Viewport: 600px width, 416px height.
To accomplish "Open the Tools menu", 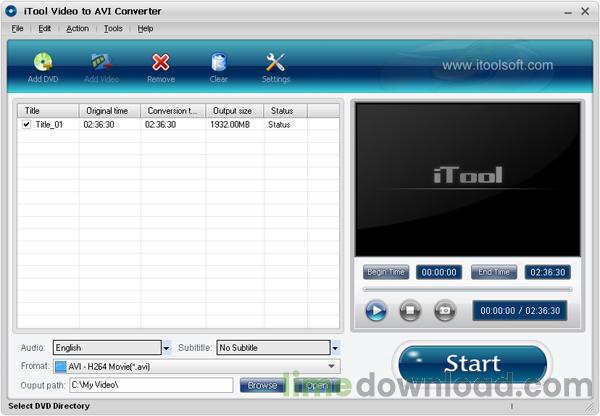I will pos(113,28).
